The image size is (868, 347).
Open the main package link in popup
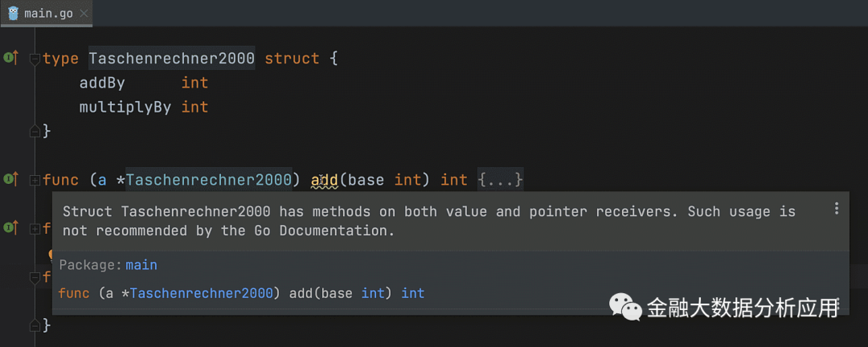pyautogui.click(x=141, y=265)
